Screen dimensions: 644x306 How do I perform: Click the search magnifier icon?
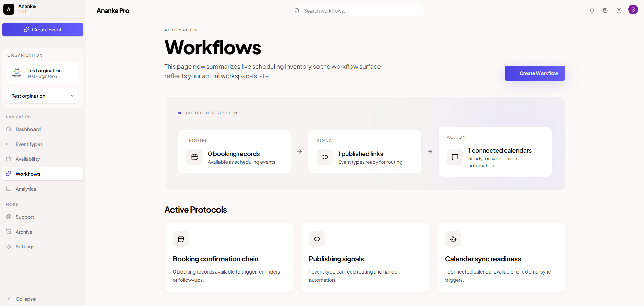[297, 10]
